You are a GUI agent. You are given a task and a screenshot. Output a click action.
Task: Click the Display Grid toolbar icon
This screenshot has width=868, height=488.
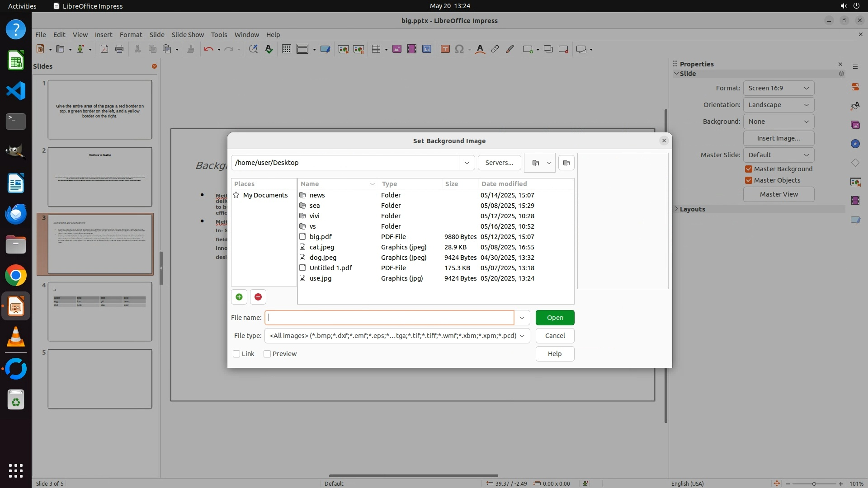tap(287, 49)
